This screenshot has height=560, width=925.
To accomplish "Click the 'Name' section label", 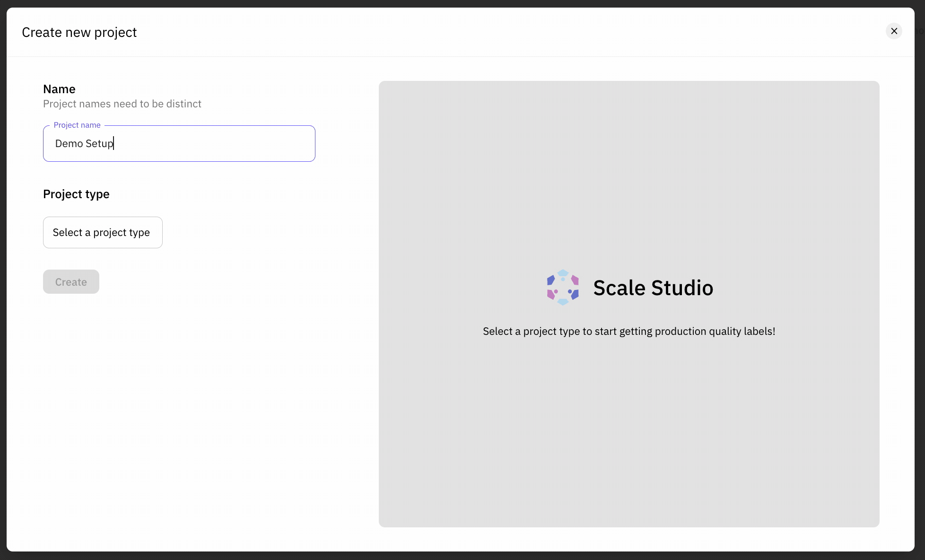I will click(x=59, y=89).
